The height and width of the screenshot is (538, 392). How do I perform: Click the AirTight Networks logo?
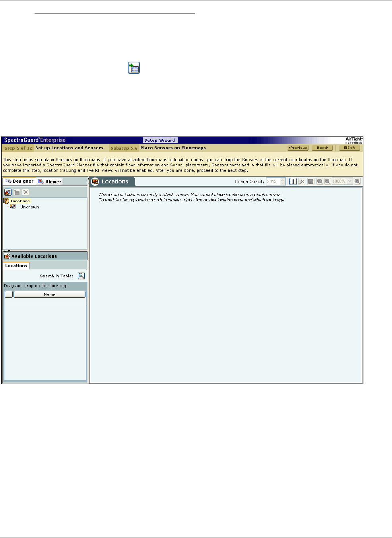(353, 140)
